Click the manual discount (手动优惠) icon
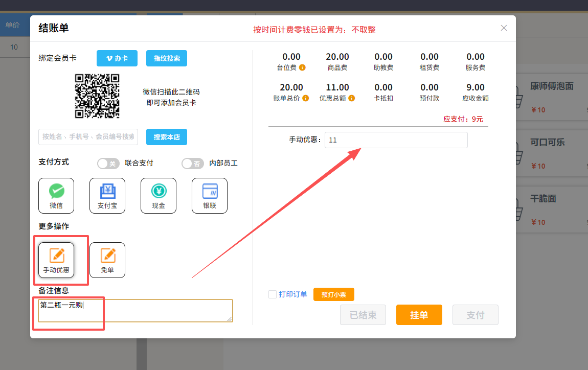 click(56, 260)
